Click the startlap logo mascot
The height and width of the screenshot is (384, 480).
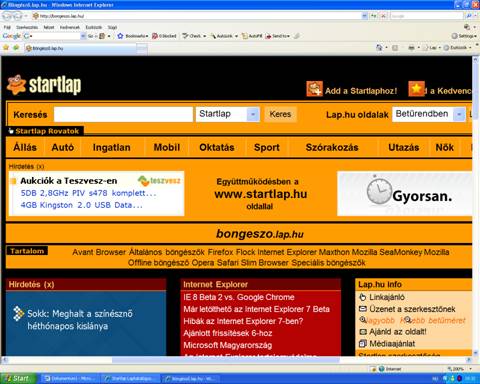coord(17,85)
